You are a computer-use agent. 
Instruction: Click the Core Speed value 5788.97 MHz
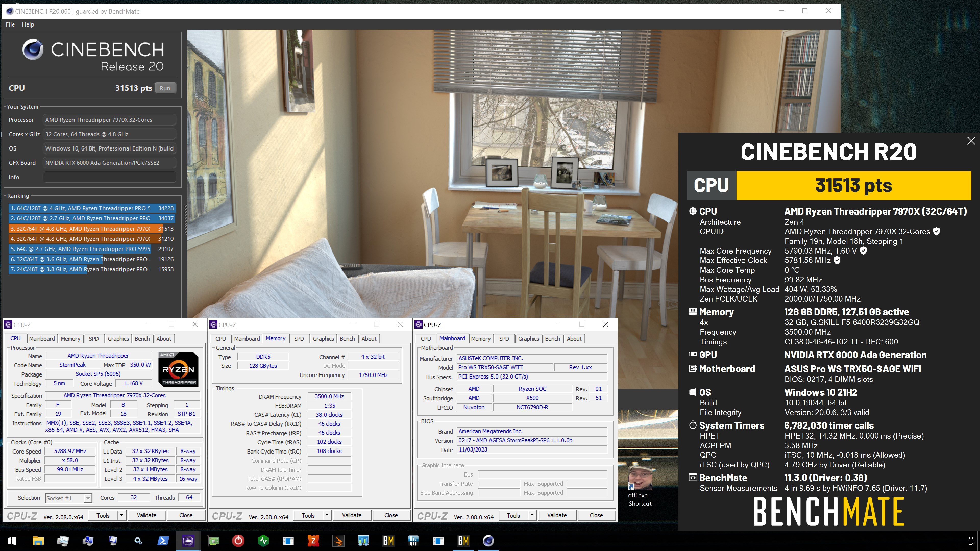[x=70, y=451]
